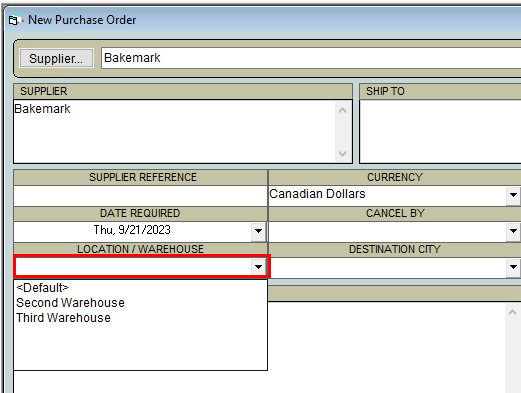The image size is (521, 393).
Task: Choose Second Warehouse in the list
Action: 70,303
